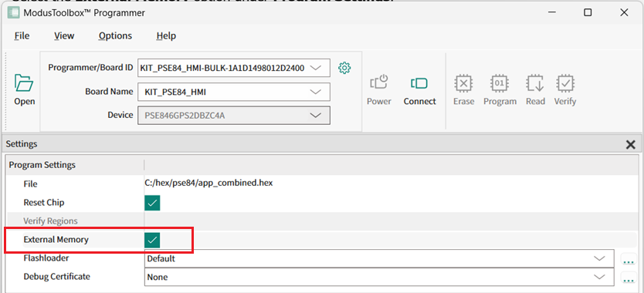
Task: Click the Verify Regions row label
Action: tap(50, 221)
